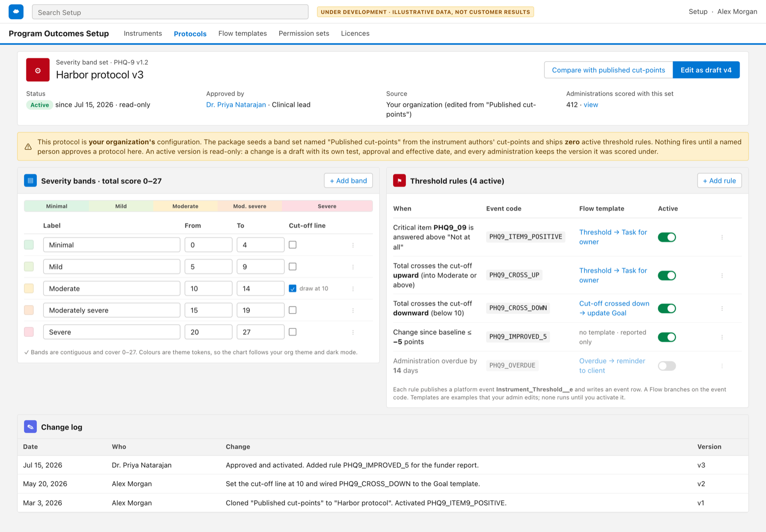This screenshot has height=532, width=766.
Task: Enable the PHQ9_OVERDUE rule toggle
Action: [x=667, y=366]
